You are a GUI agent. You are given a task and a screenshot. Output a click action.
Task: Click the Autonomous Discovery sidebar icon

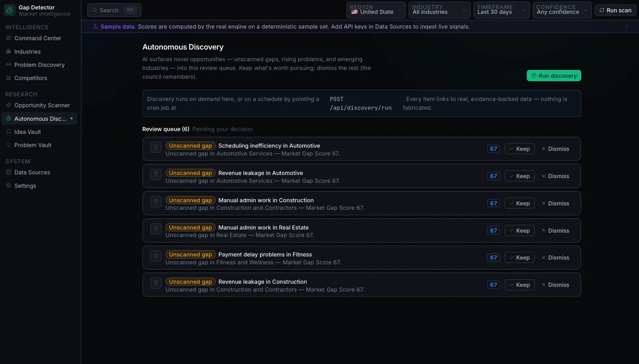click(x=8, y=118)
